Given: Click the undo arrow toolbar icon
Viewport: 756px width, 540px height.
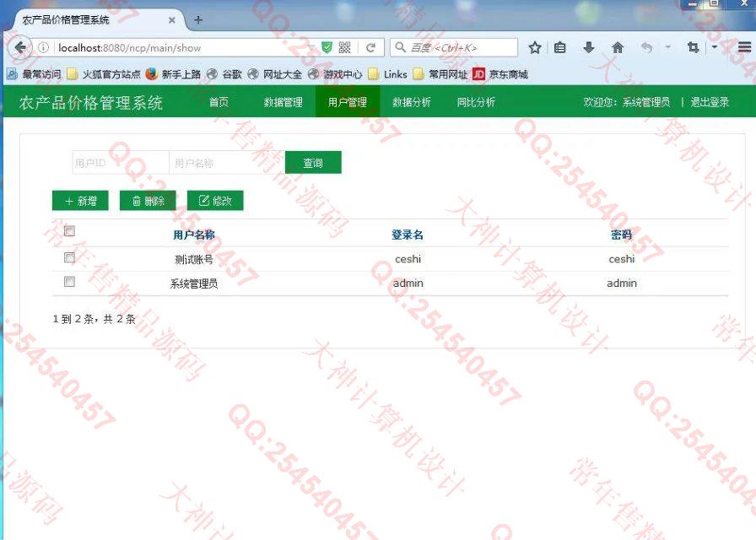Looking at the screenshot, I should pyautogui.click(x=646, y=47).
